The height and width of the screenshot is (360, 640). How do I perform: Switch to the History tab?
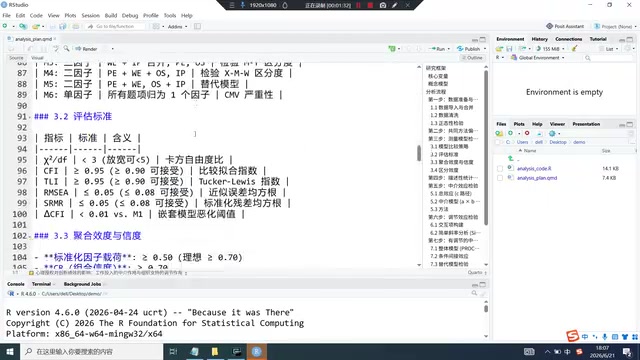point(539,39)
